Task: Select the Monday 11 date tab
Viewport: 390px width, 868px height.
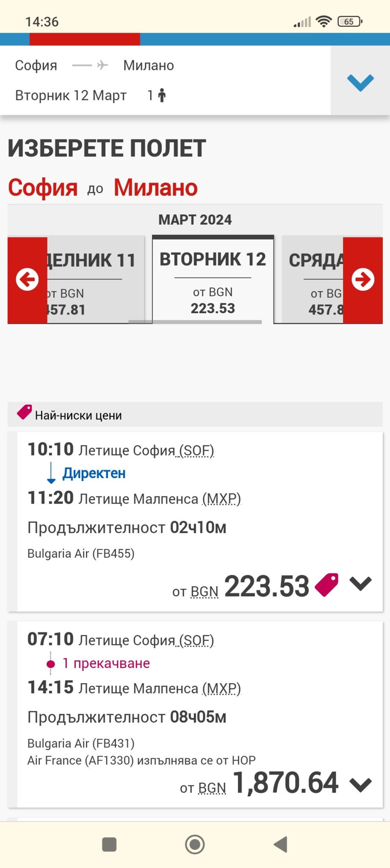Action: pyautogui.click(x=91, y=280)
